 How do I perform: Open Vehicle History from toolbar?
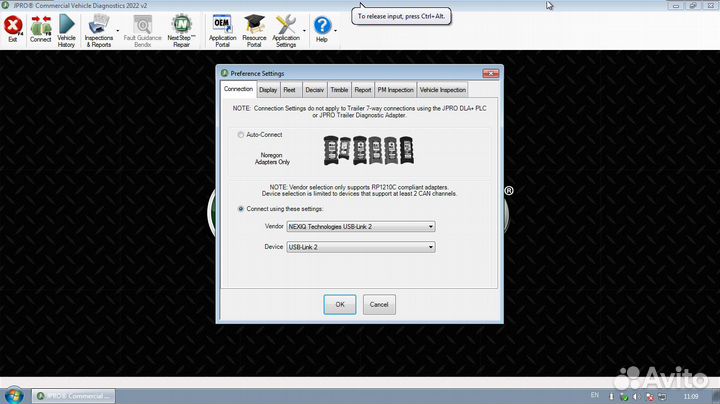point(66,31)
